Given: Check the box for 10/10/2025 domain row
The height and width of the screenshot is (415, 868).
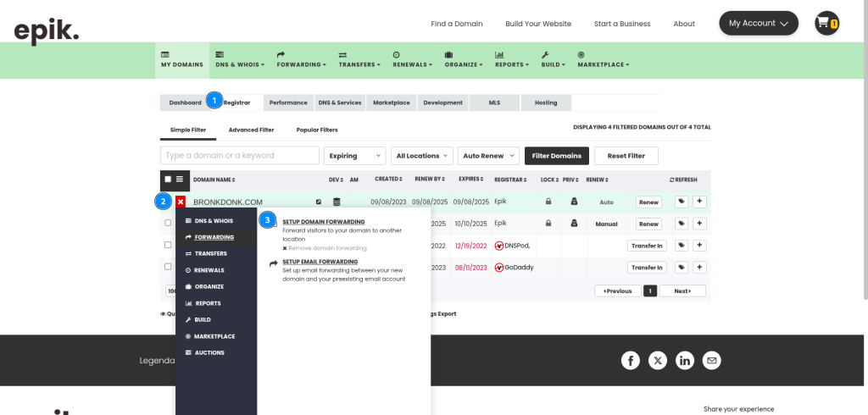Looking at the screenshot, I should (x=168, y=223).
